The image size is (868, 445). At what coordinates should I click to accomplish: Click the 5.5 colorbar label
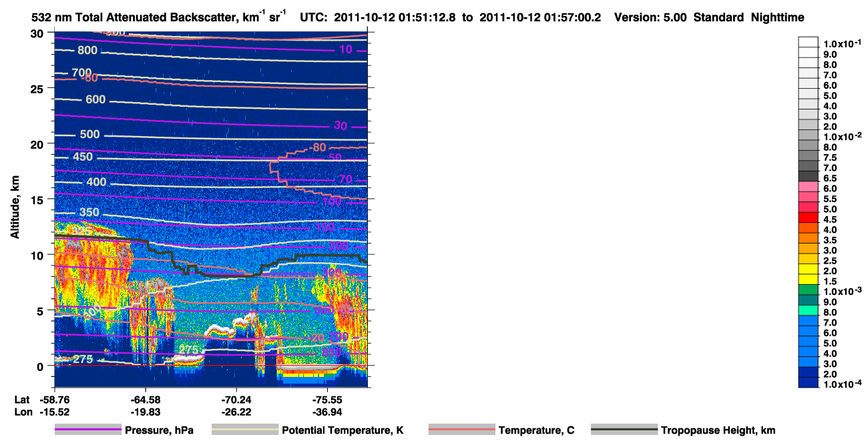coord(831,199)
